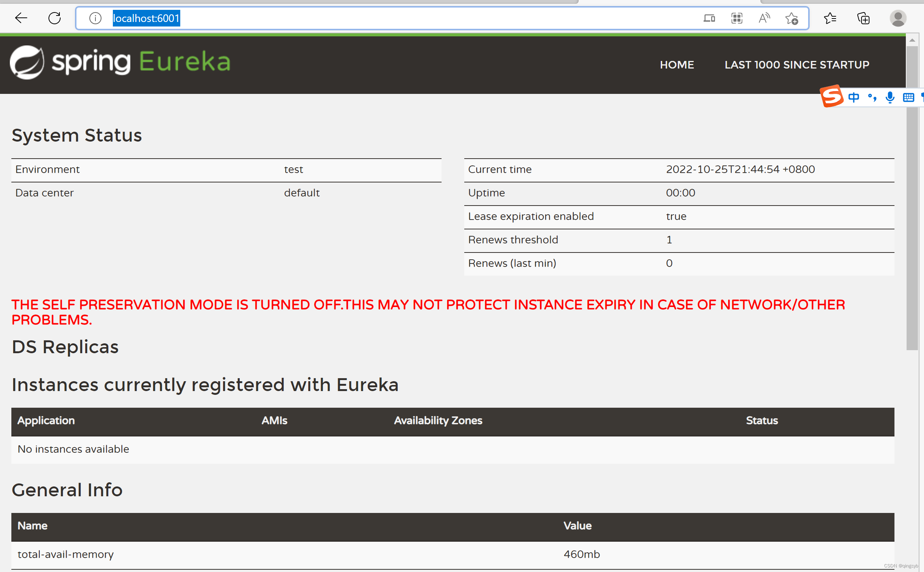Click the Sogou input method logo
Screen dimensions: 924x572
point(831,97)
